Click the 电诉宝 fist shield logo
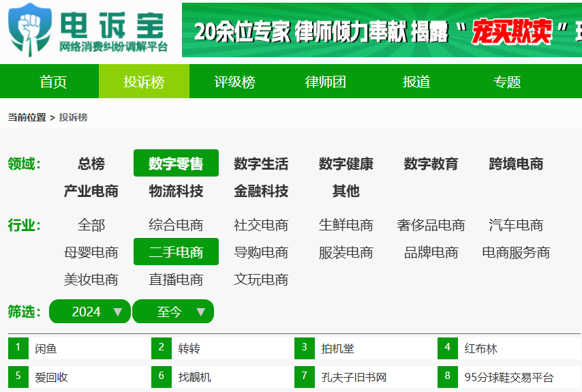This screenshot has height=392, width=582. [x=30, y=30]
